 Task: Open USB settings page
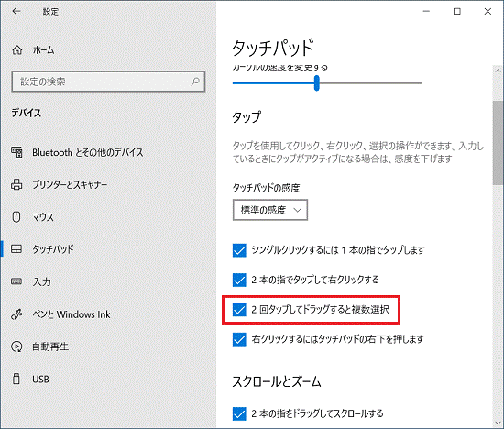[41, 379]
